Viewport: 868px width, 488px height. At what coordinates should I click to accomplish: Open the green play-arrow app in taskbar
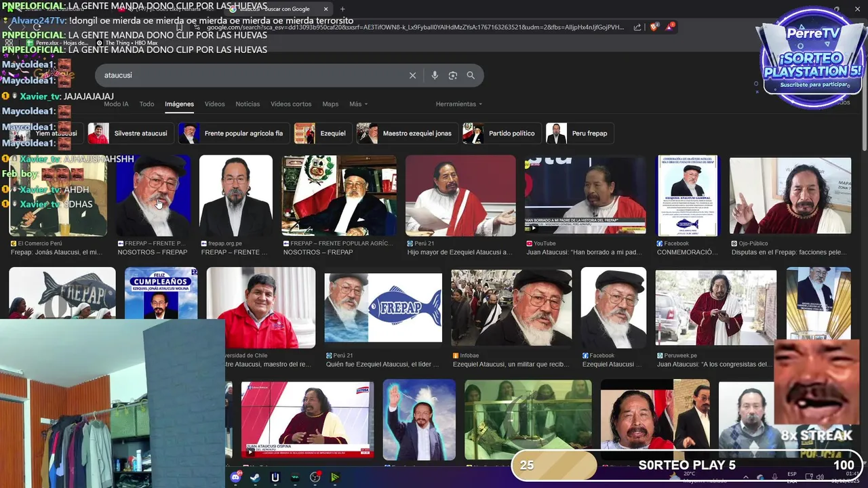point(335,477)
